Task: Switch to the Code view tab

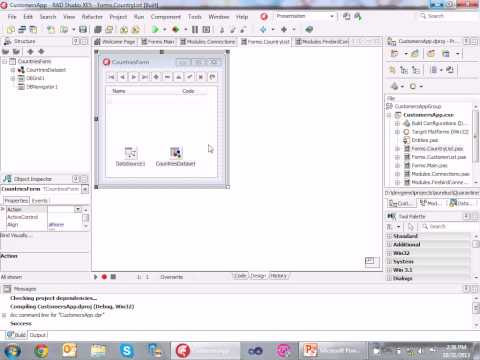Action: point(240,276)
